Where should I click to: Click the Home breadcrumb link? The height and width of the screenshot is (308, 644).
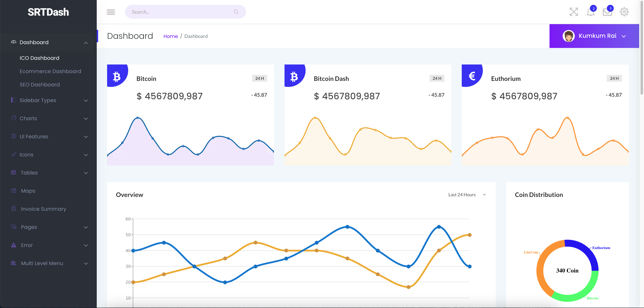[x=170, y=36]
